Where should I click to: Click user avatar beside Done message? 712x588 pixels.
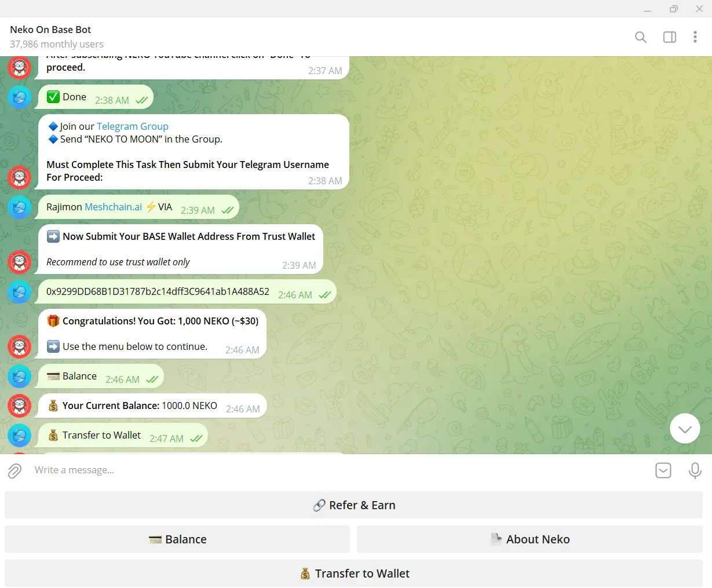tap(19, 97)
